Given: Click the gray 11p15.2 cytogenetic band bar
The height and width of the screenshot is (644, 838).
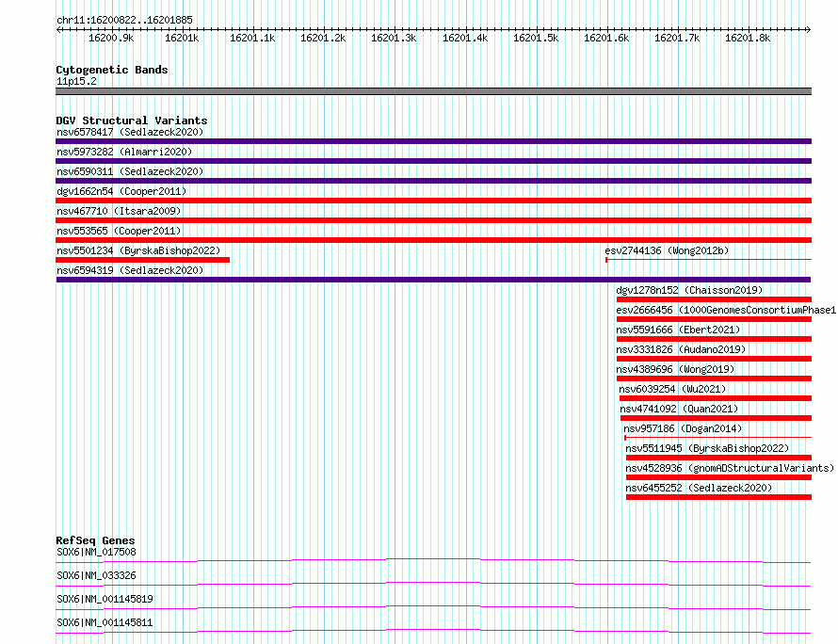Looking at the screenshot, I should click(x=433, y=91).
